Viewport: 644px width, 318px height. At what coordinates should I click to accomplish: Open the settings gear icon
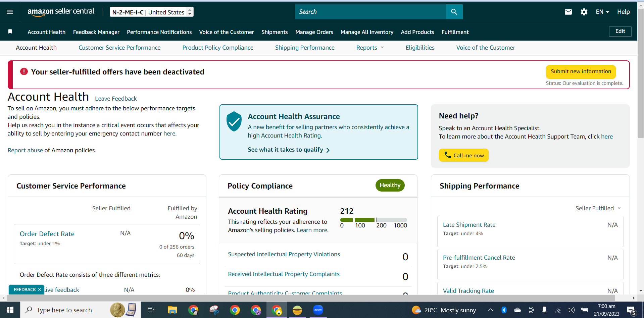pyautogui.click(x=584, y=12)
